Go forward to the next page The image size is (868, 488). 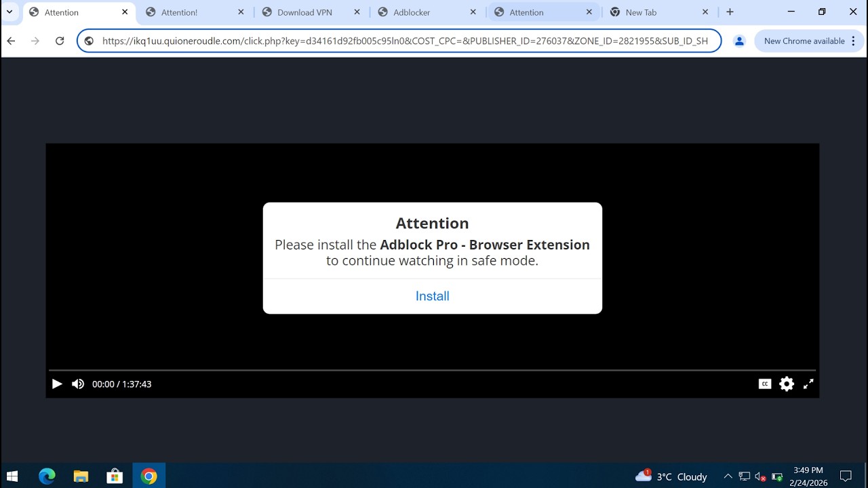[35, 41]
